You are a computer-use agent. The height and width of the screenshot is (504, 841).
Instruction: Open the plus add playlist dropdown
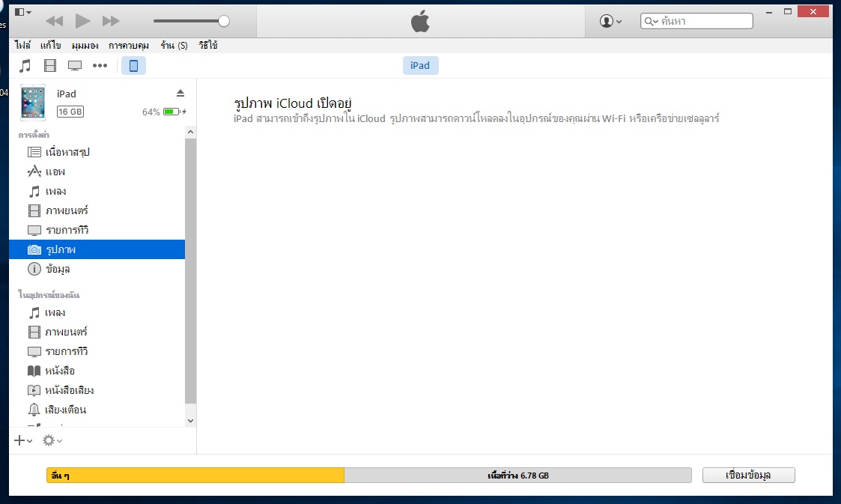point(23,440)
